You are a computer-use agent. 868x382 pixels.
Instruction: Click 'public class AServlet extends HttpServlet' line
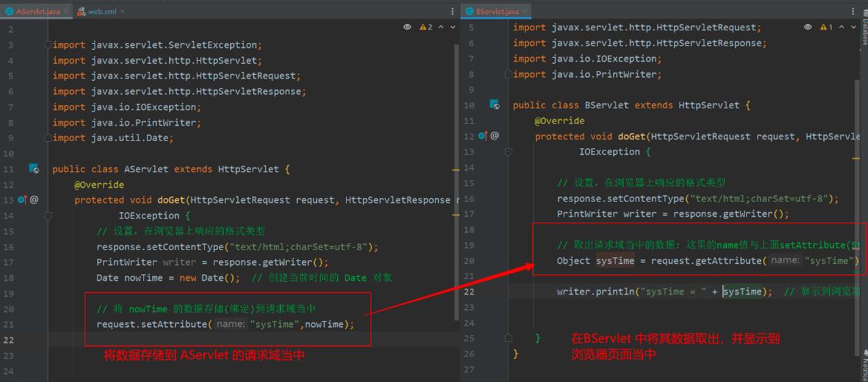click(171, 169)
